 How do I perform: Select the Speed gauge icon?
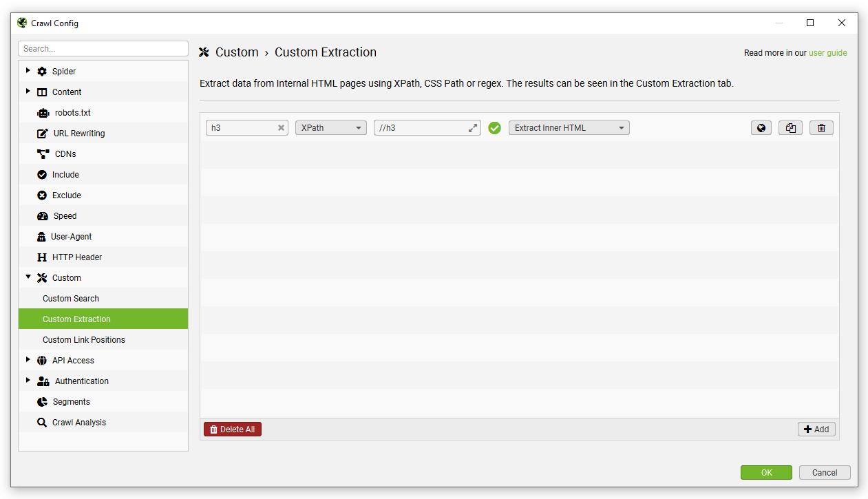[x=42, y=215]
